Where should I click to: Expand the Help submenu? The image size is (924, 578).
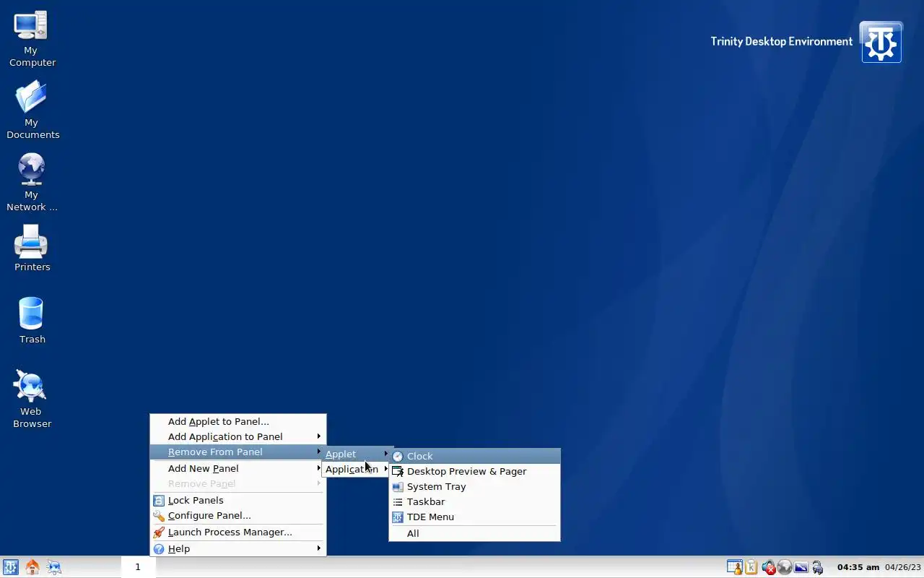pyautogui.click(x=238, y=548)
